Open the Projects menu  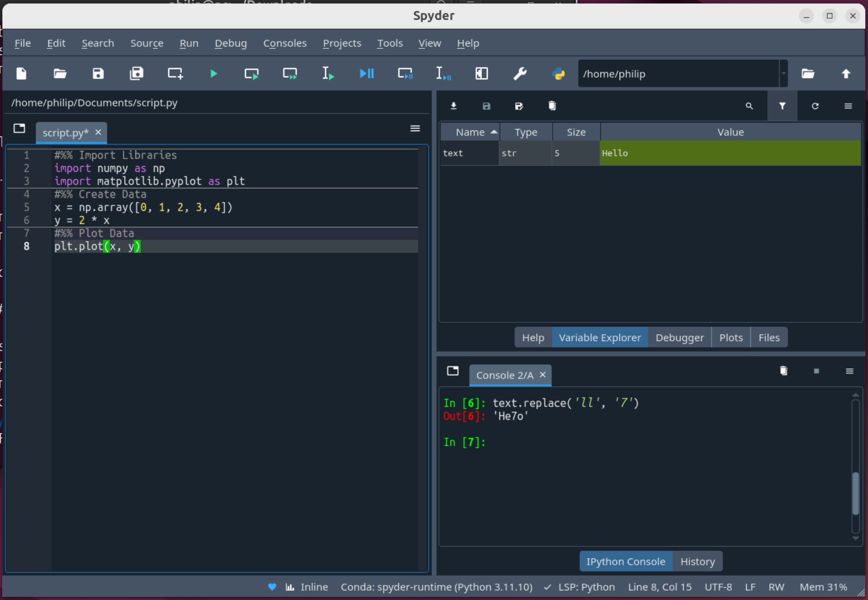click(342, 43)
